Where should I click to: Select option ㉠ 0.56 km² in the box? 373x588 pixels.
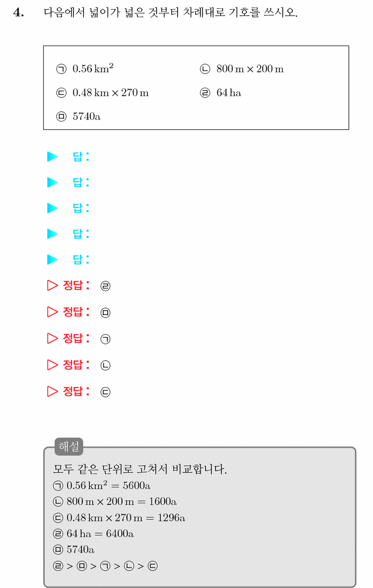[85, 68]
